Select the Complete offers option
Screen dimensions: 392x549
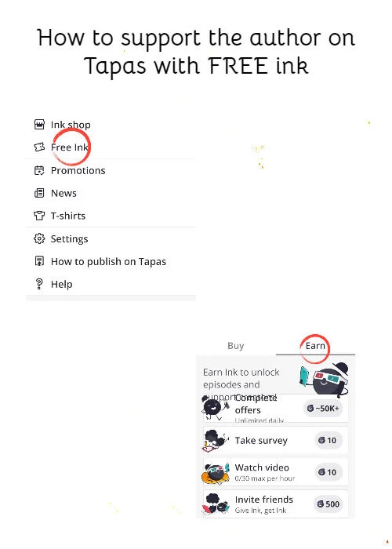[275, 409]
